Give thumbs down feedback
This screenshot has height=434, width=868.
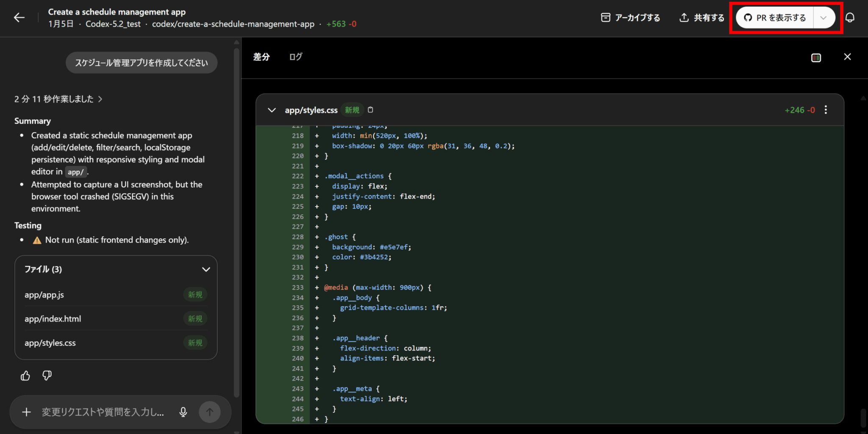(x=47, y=376)
